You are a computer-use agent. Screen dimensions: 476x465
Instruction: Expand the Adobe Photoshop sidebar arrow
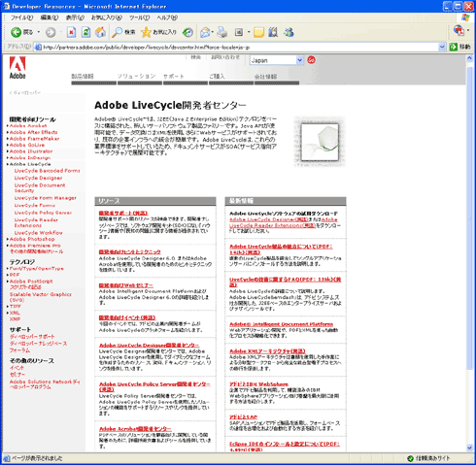coord(8,239)
